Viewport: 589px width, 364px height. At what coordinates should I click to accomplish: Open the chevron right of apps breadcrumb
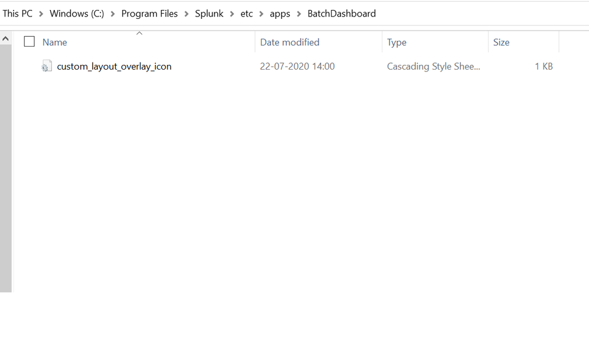(x=299, y=14)
